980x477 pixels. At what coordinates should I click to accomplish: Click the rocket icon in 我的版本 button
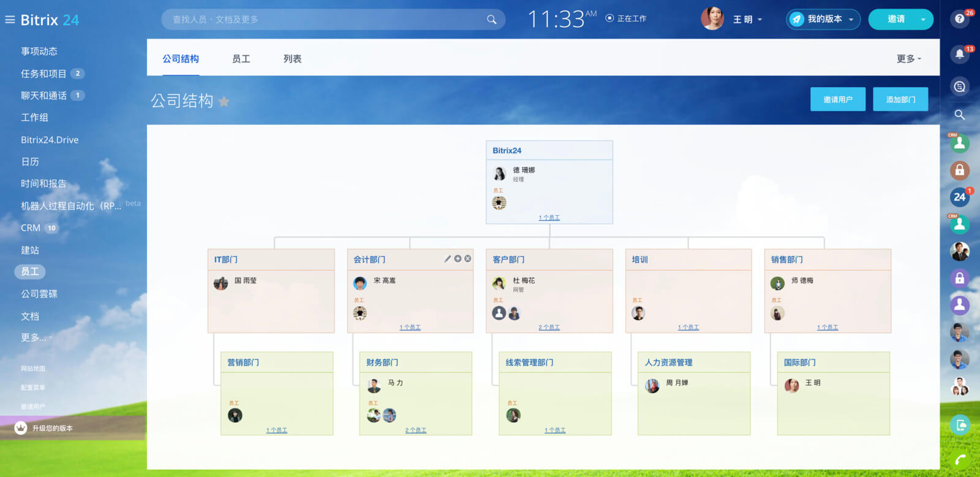click(797, 20)
